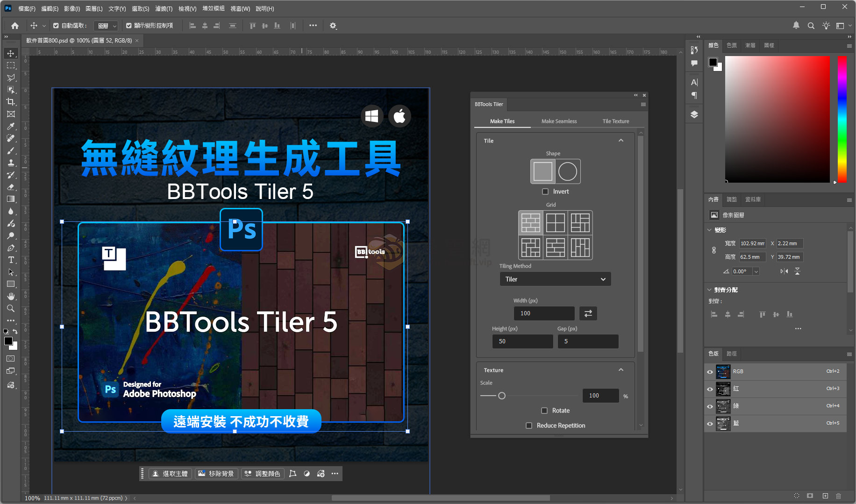Select the Horizontal Type tool

click(x=11, y=260)
